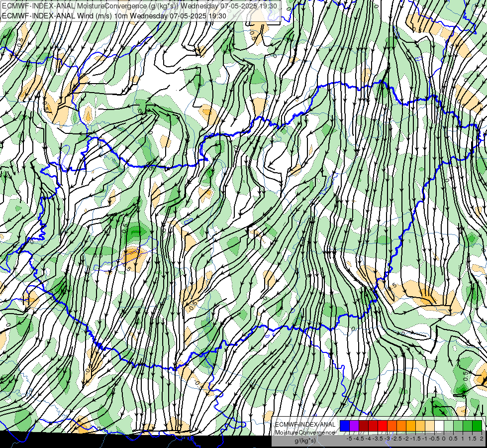487x448 pixels.
Task: Click the darkest green swatch ending at 2
Action: point(477,426)
